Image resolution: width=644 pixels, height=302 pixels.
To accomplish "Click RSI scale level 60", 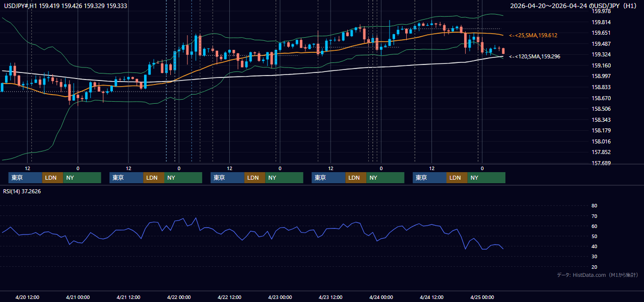I will pos(594,226).
